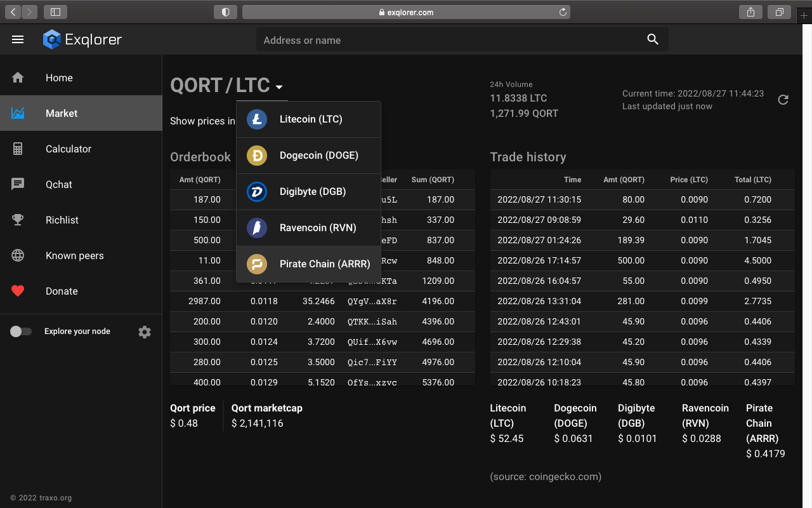Click the Market chart icon
This screenshot has height=508, width=812.
point(18,113)
